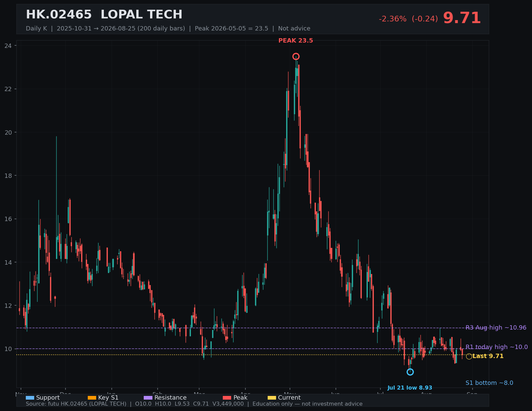Click the 'PEAK 23.5' annotation label
Screen dimensions: 532x411
pyautogui.click(x=295, y=41)
